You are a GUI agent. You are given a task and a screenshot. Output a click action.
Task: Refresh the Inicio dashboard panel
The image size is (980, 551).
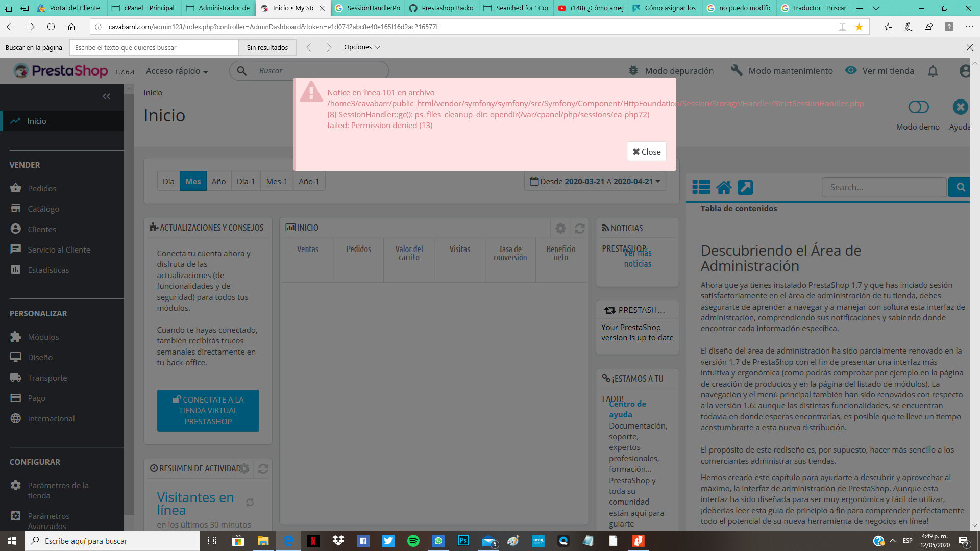click(579, 228)
